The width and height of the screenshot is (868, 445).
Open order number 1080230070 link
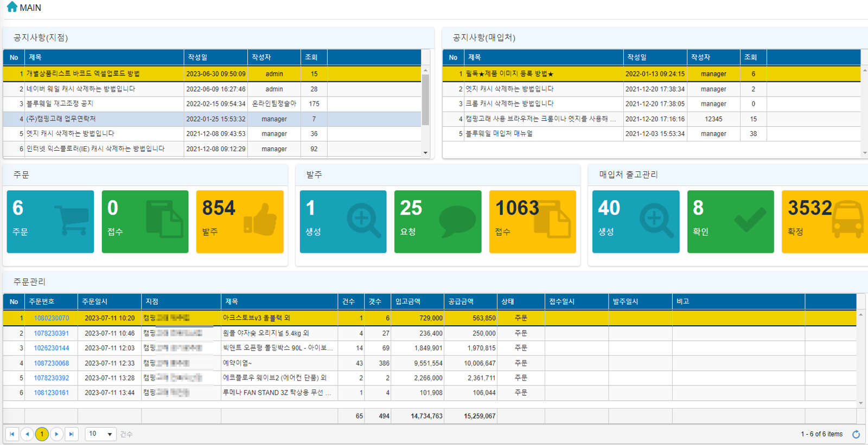52,318
